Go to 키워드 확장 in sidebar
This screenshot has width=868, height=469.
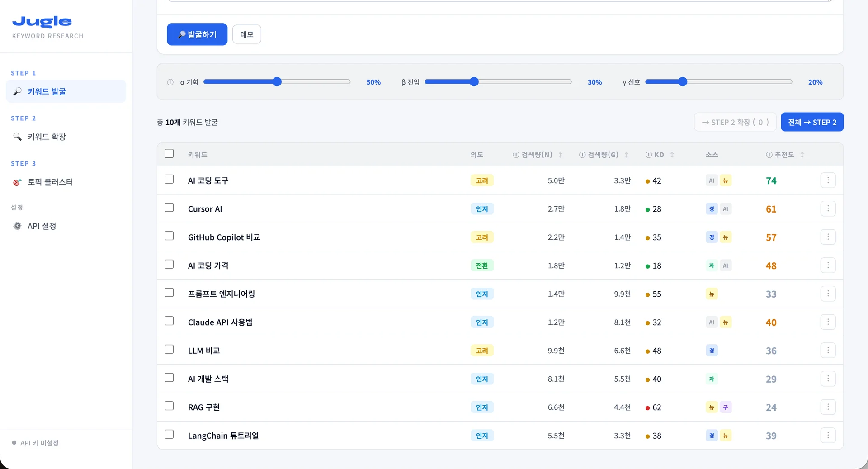pos(47,137)
